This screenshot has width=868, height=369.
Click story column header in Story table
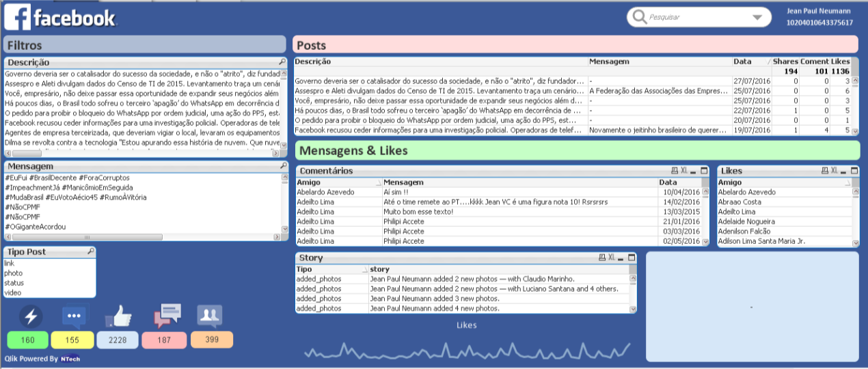point(498,269)
